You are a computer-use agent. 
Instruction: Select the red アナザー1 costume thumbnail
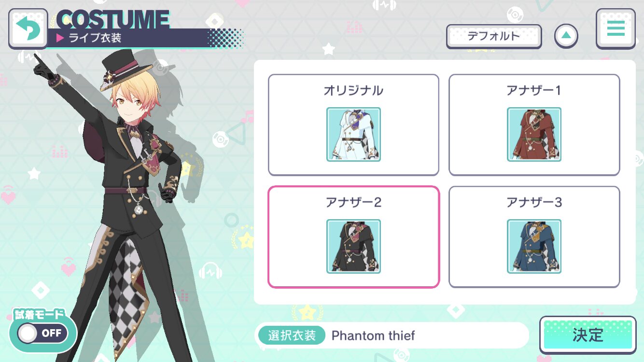(x=534, y=134)
